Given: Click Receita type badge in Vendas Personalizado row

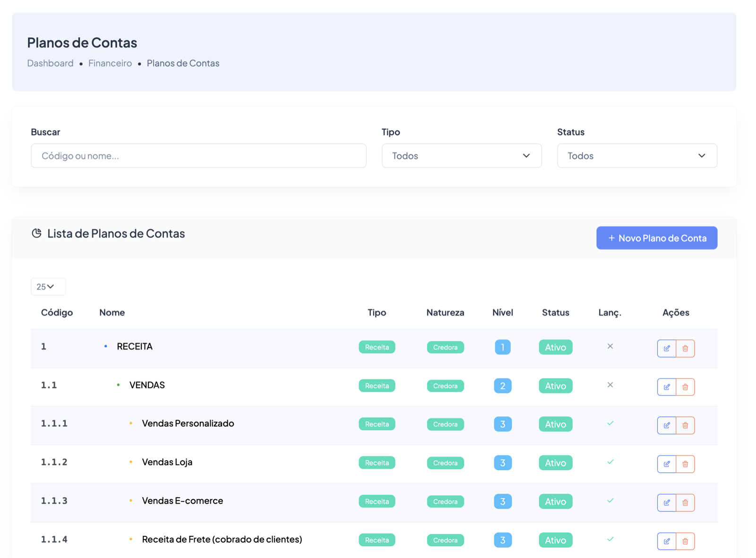Looking at the screenshot, I should coord(377,424).
